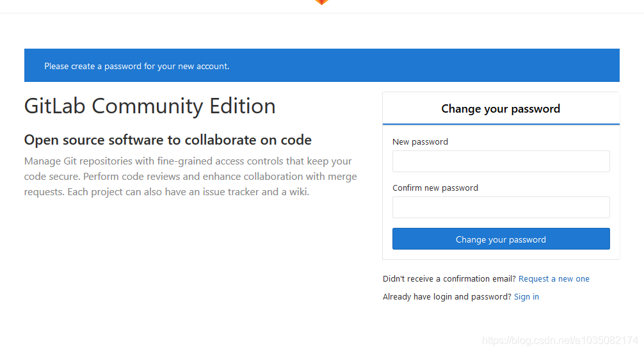Select the 'Change your password' panel heading
This screenshot has width=644, height=352.
(501, 108)
